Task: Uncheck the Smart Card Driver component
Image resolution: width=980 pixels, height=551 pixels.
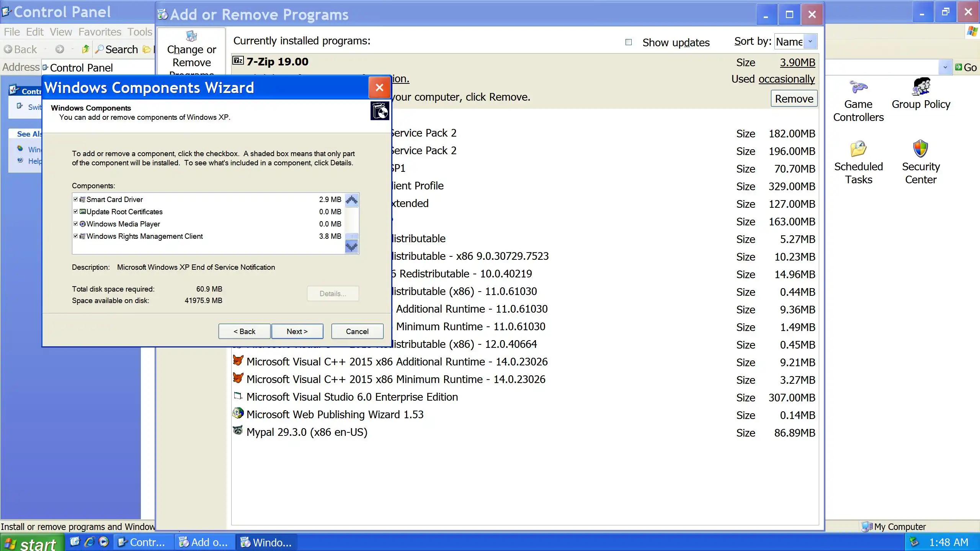Action: click(75, 199)
